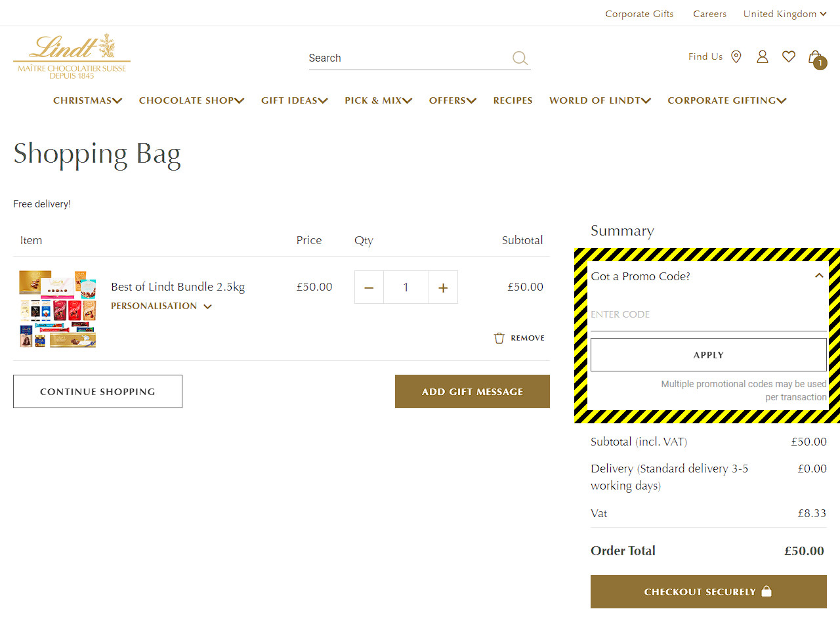
Task: Open the Corporate Gifts link
Action: pos(639,14)
